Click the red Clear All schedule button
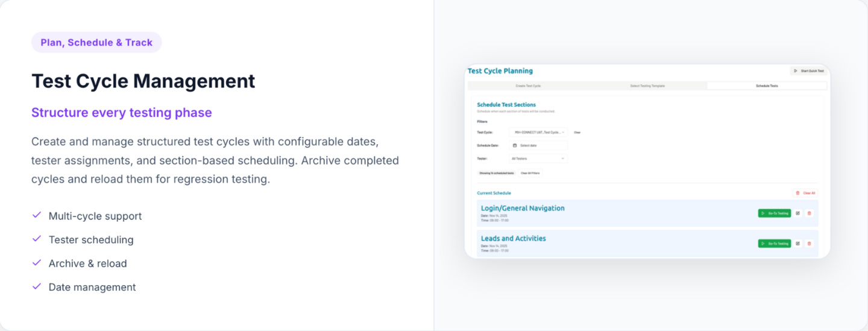The height and width of the screenshot is (331, 868). 805,193
